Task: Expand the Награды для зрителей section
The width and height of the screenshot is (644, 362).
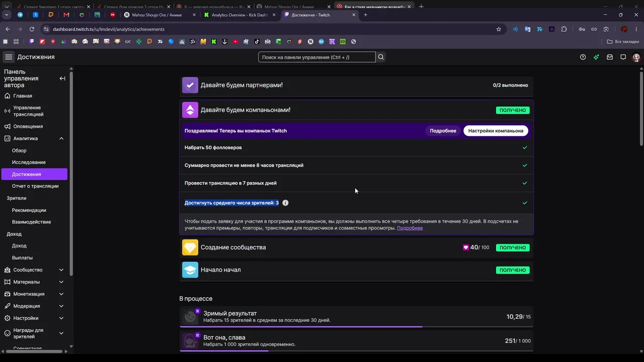Action: pos(61,333)
